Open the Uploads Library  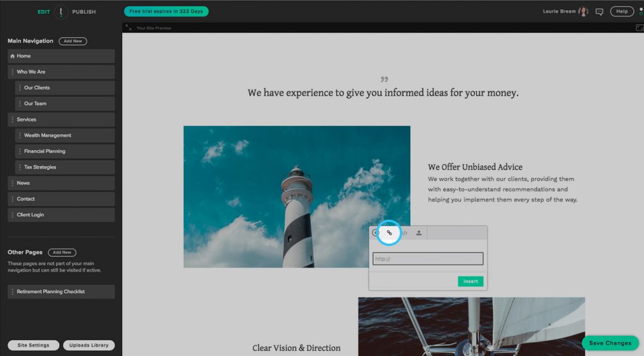click(89, 345)
